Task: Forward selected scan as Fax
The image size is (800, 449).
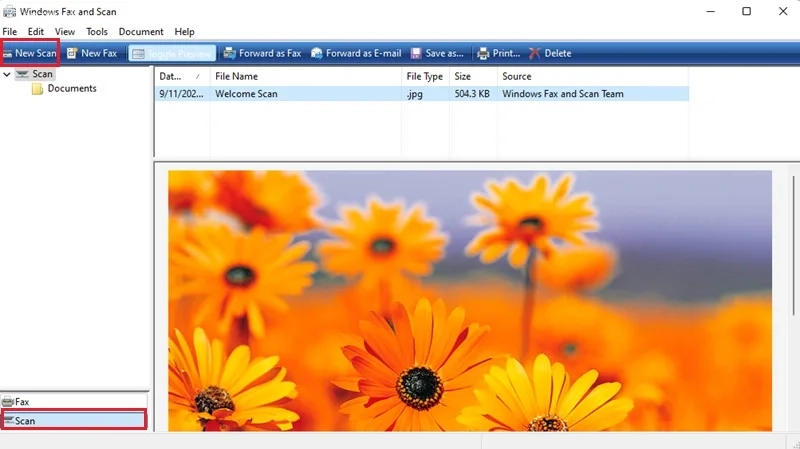Action: [x=263, y=53]
